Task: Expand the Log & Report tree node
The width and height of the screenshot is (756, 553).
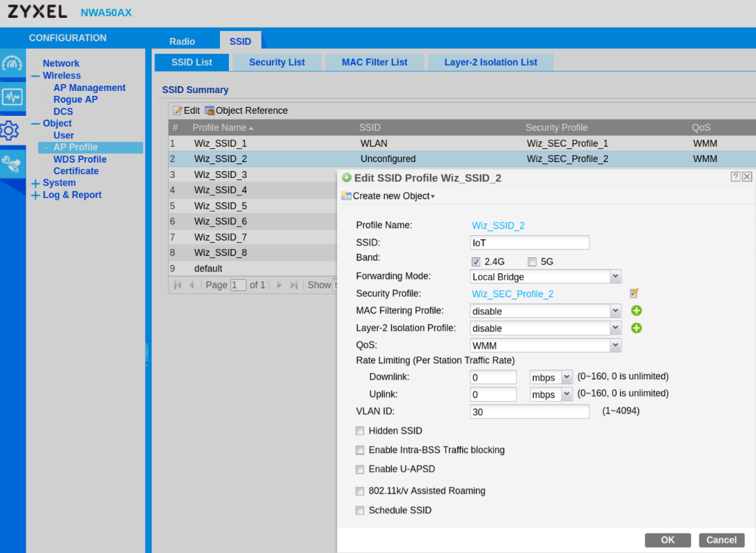Action: (x=35, y=195)
